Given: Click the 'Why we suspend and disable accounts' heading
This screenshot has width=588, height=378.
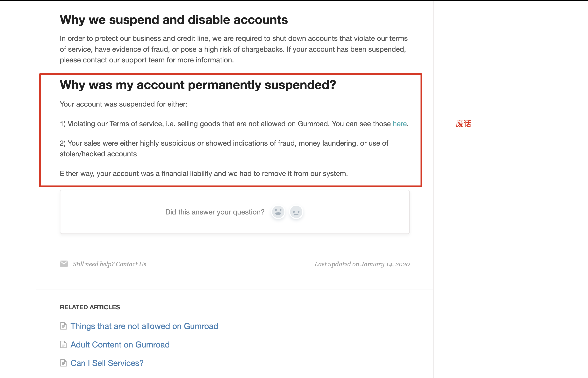Looking at the screenshot, I should [174, 20].
